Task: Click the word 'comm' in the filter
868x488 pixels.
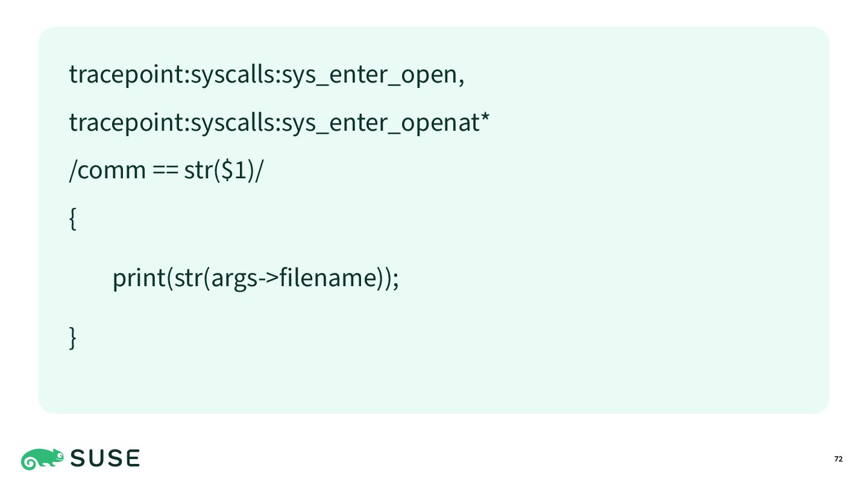Action: (112, 172)
